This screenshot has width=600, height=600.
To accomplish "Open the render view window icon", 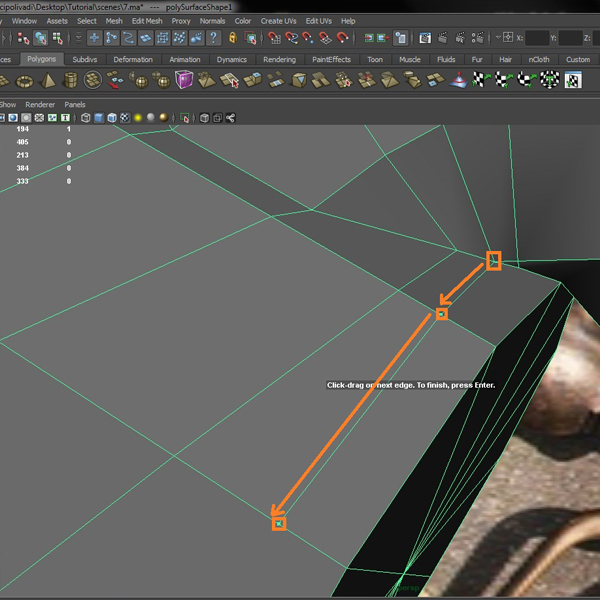I will (x=425, y=38).
